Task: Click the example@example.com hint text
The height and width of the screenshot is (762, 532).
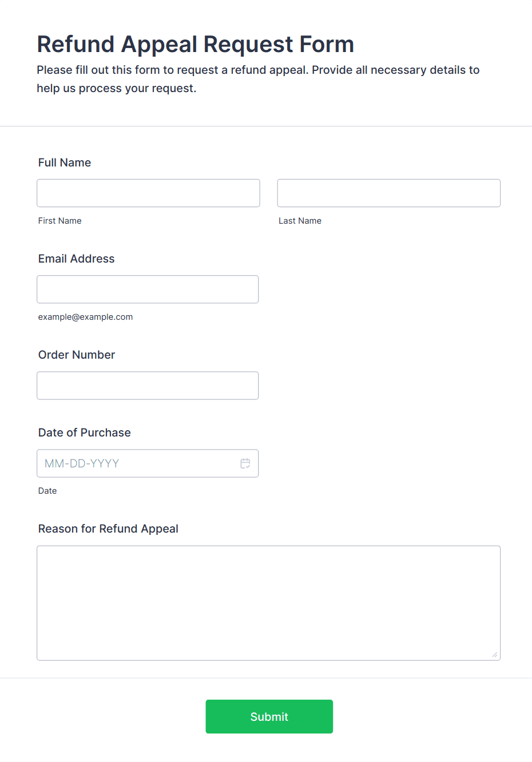Action: (x=86, y=317)
